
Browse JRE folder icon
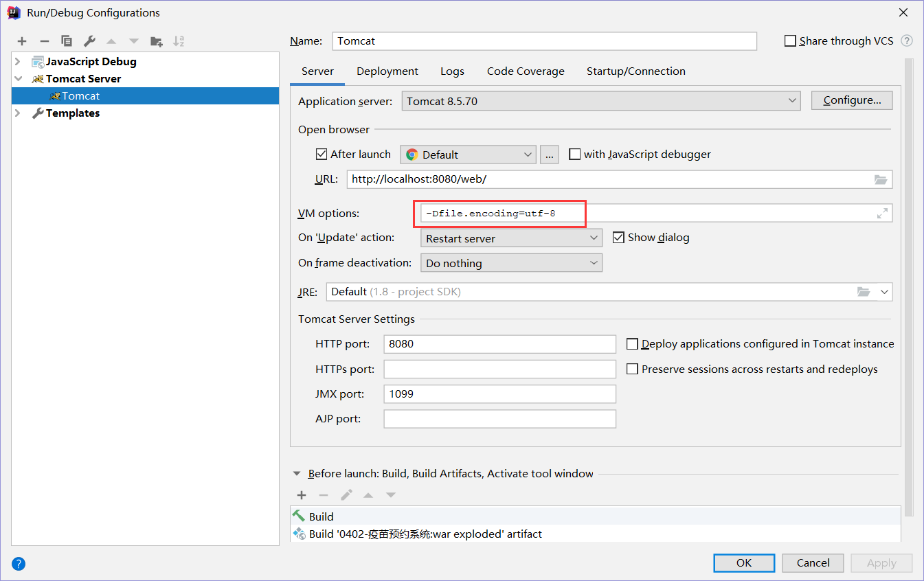864,292
